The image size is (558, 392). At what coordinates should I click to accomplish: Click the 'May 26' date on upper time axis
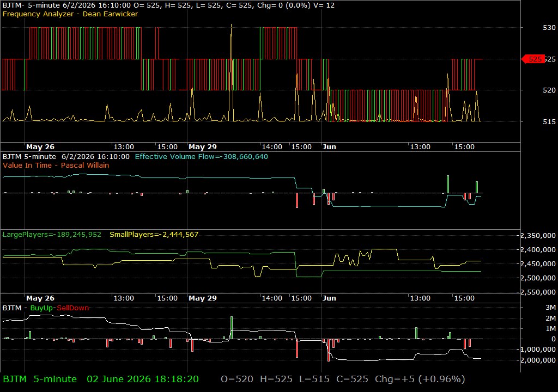pyautogui.click(x=40, y=147)
